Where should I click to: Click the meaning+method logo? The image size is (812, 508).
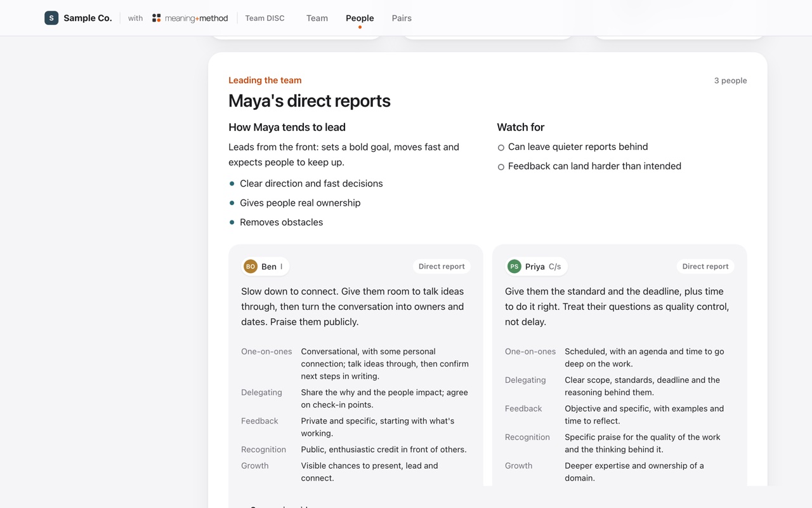point(190,18)
